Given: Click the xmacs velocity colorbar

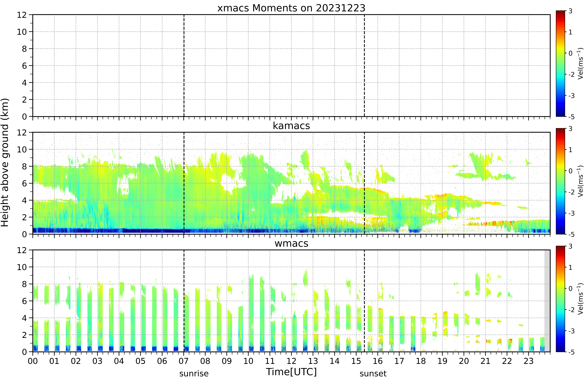Looking at the screenshot, I should coord(561,64).
